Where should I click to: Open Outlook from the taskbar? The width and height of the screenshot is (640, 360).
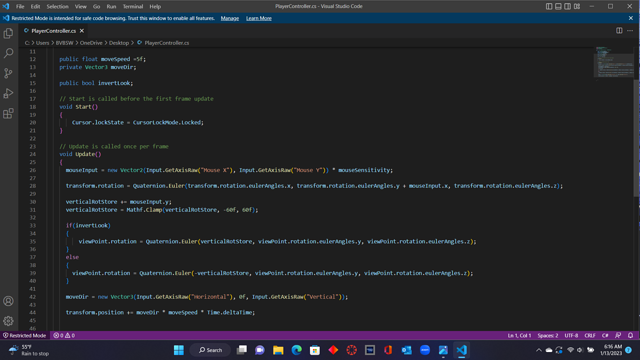(x=407, y=350)
